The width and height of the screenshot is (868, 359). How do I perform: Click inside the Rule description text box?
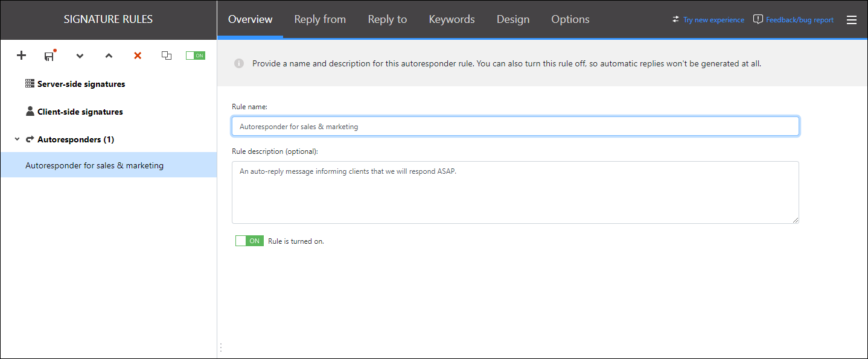tap(515, 192)
